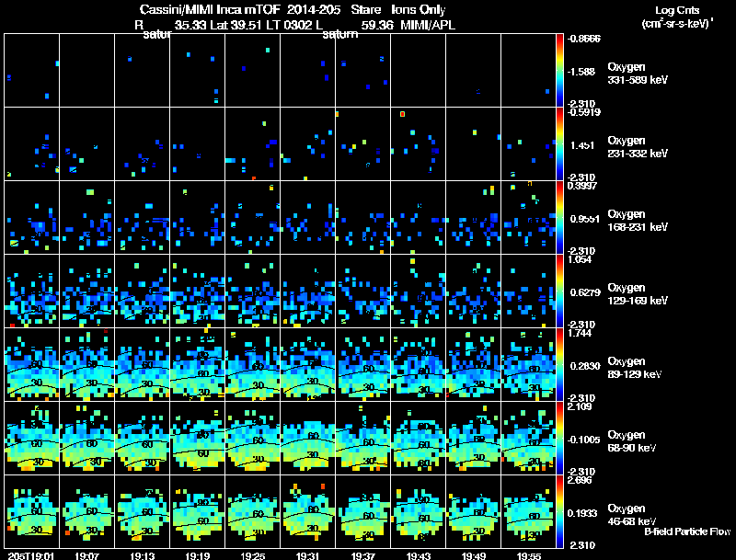Click the B-field Particle Flow label
This screenshot has width=736, height=560.
click(686, 531)
